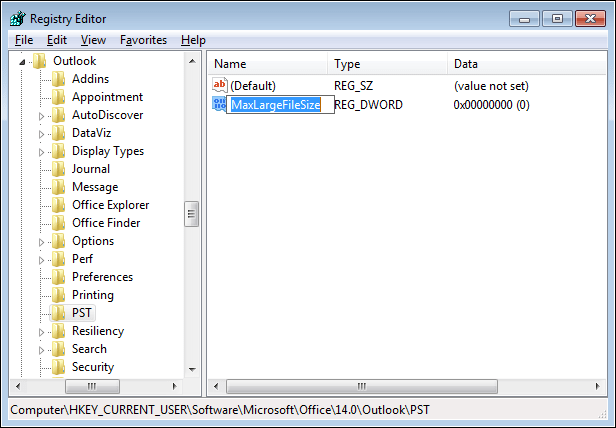Expand the Display Types key
Viewport: 616px width, 428px height.
point(41,152)
